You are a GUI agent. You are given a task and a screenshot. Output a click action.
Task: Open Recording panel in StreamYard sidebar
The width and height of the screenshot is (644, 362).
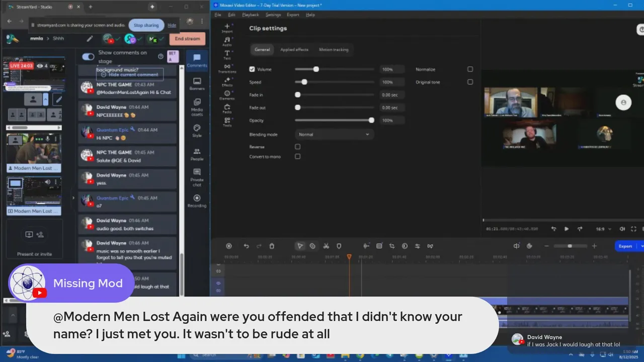pos(197,201)
